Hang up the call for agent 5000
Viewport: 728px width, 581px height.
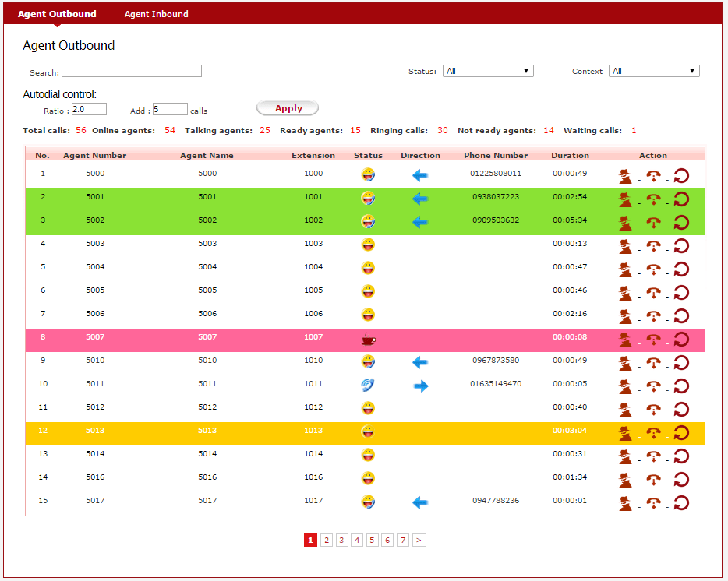pos(653,176)
